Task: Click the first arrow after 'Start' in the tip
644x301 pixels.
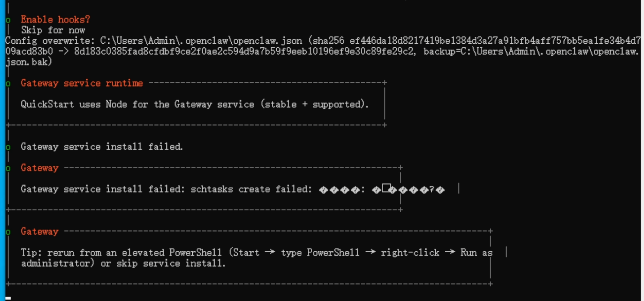Action: coord(270,252)
